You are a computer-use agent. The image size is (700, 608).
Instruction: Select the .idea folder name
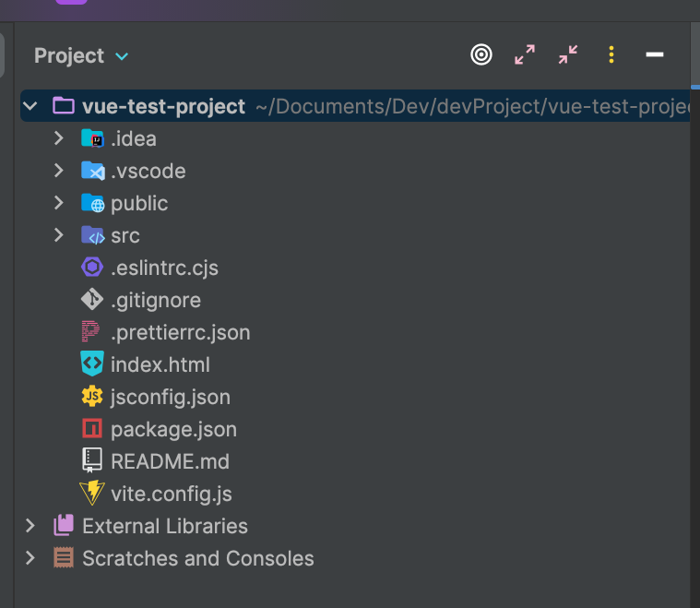pyautogui.click(x=134, y=139)
